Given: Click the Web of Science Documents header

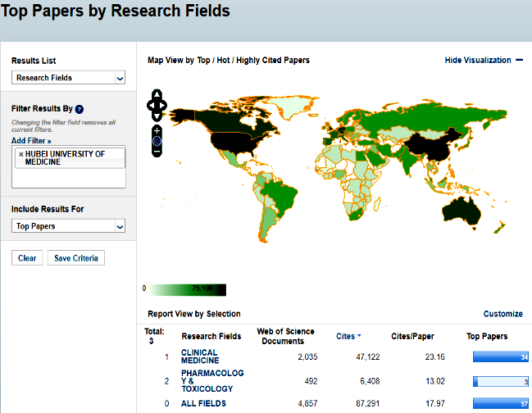Looking at the screenshot, I should pyautogui.click(x=285, y=336).
